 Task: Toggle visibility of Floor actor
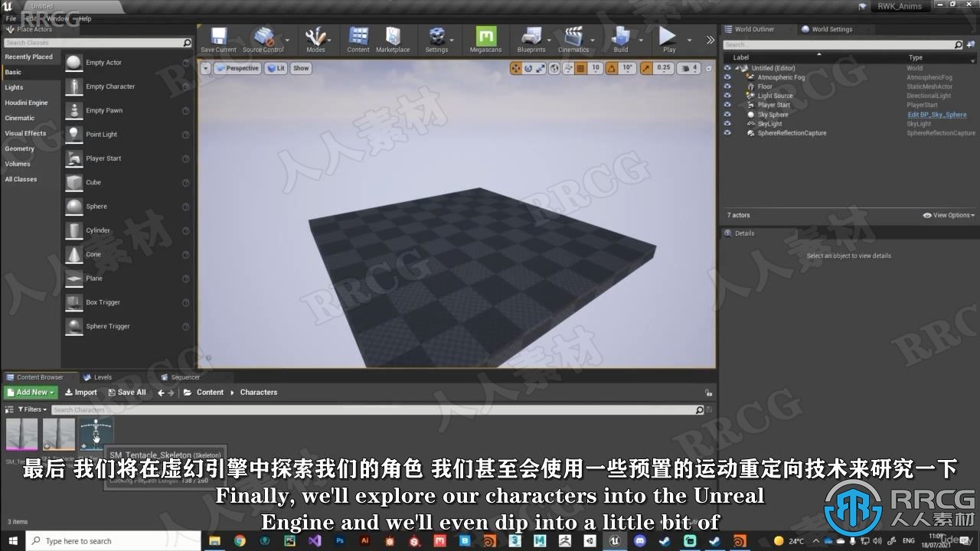tap(727, 86)
